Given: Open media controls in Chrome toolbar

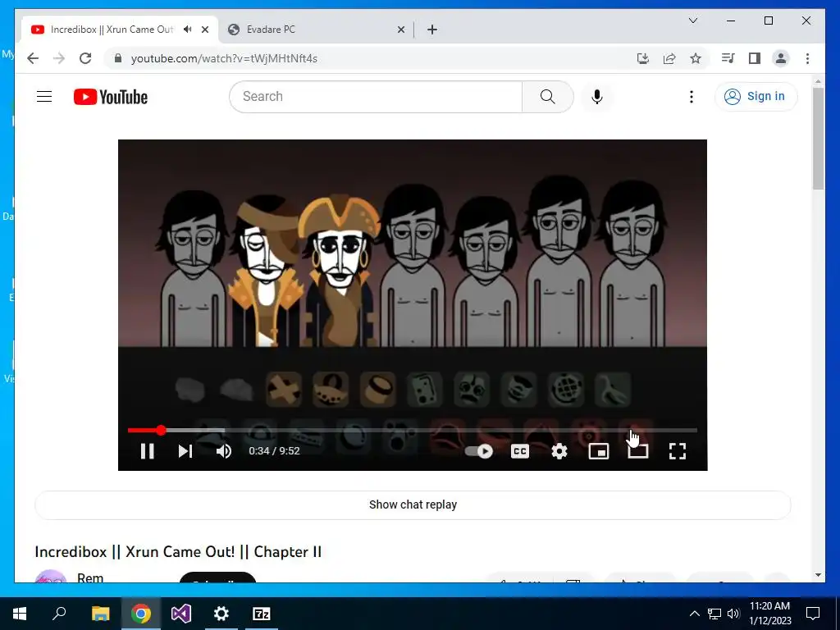Looking at the screenshot, I should pos(728,58).
